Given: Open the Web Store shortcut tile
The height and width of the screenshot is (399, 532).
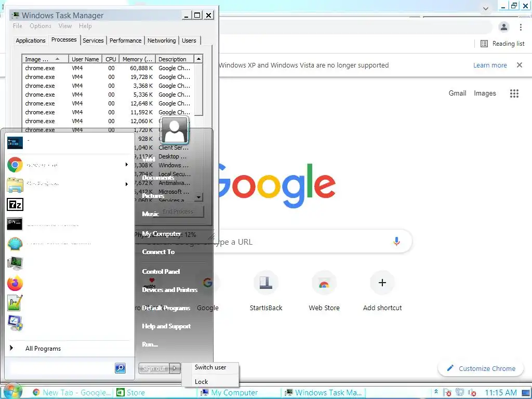Looking at the screenshot, I should click(x=324, y=291).
